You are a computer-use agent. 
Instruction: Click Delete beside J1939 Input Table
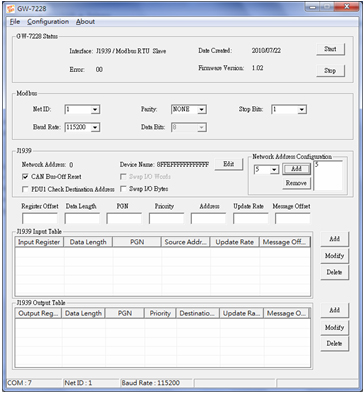(x=334, y=272)
